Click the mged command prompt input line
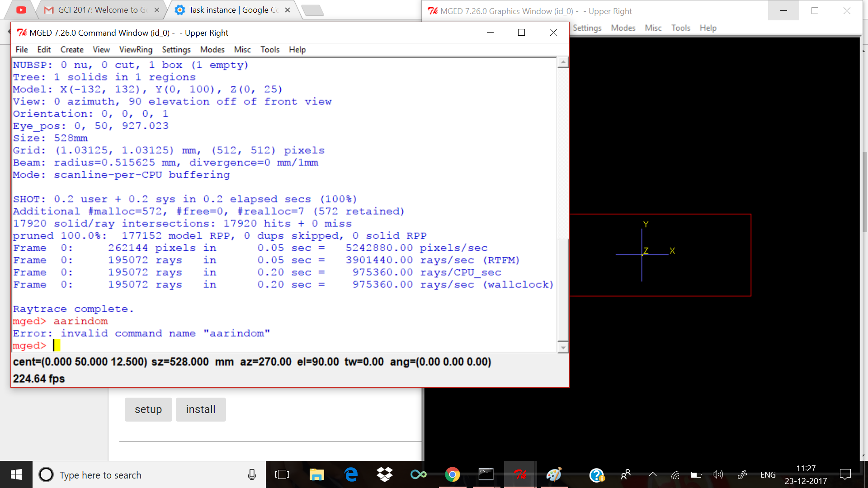868x488 pixels. pos(284,346)
